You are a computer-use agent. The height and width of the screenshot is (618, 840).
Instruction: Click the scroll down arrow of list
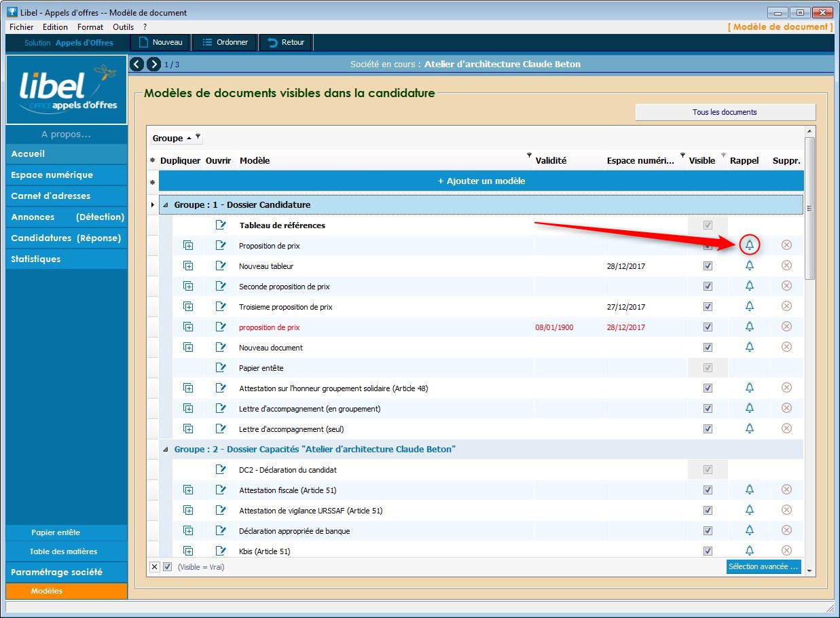pos(809,571)
